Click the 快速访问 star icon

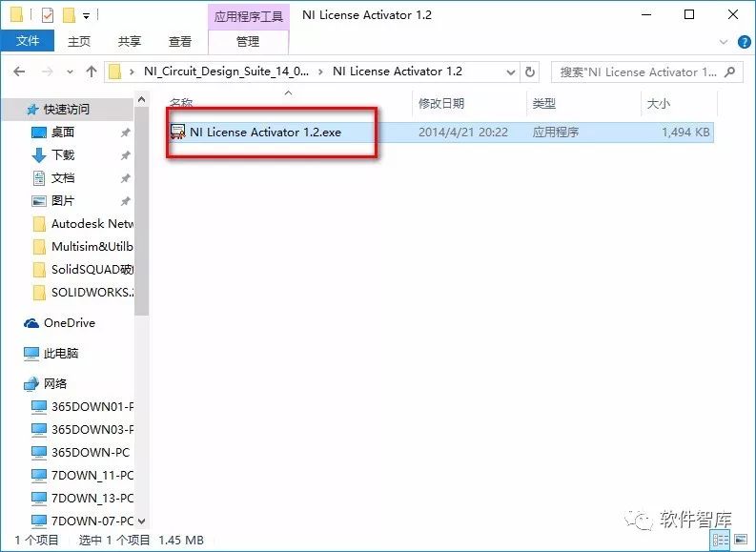[x=31, y=110]
